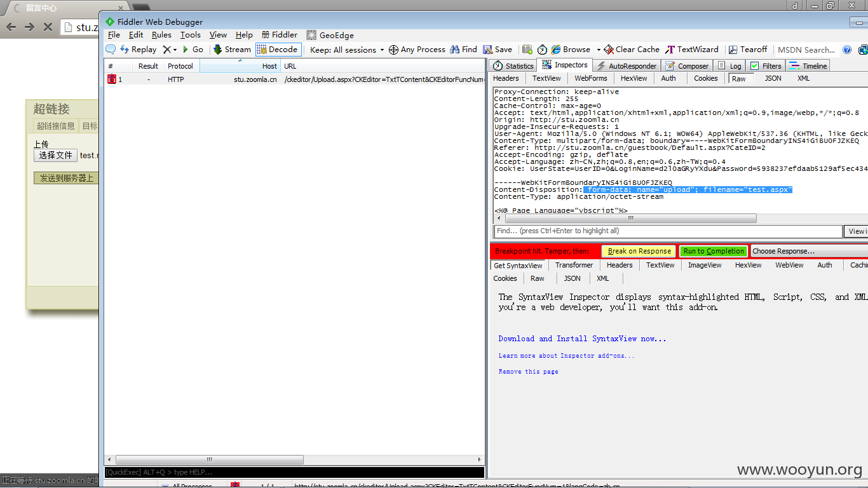Click the Replay toolbar button
This screenshot has width=868, height=488.
pos(138,50)
